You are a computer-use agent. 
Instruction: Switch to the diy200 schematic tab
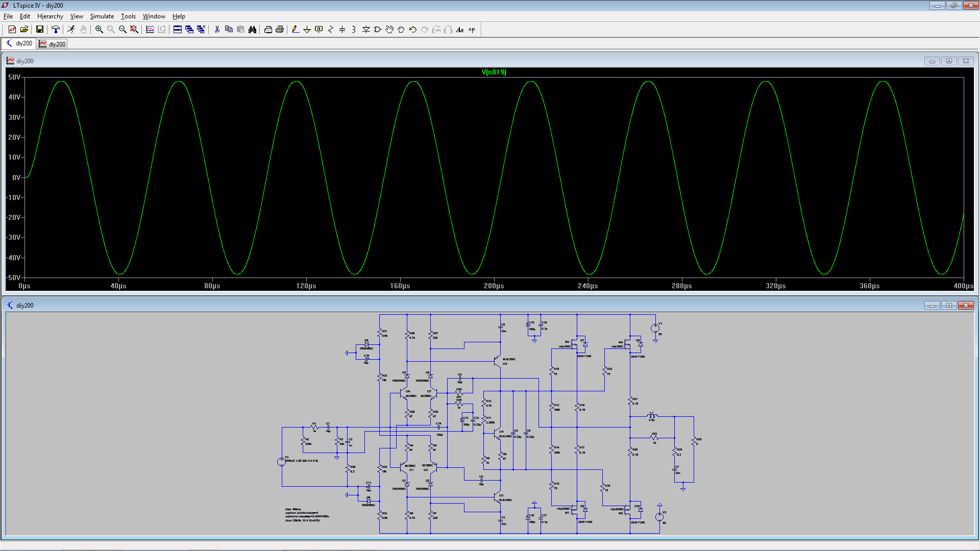click(19, 44)
